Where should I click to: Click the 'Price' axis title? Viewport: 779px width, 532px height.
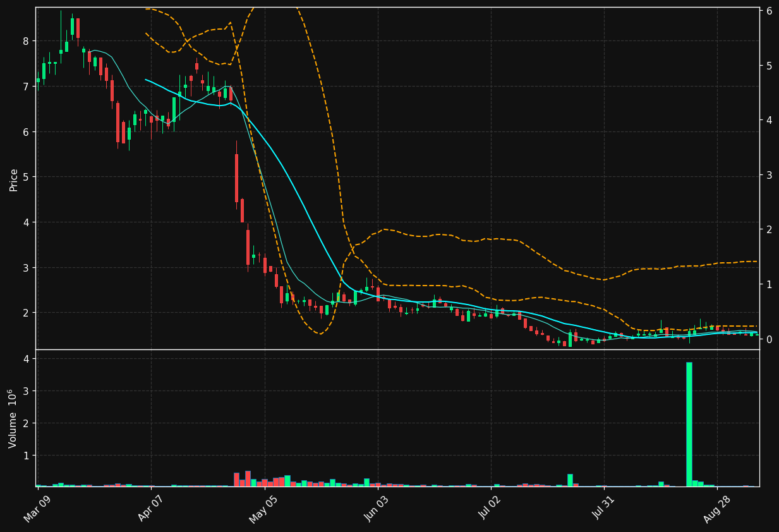click(14, 179)
